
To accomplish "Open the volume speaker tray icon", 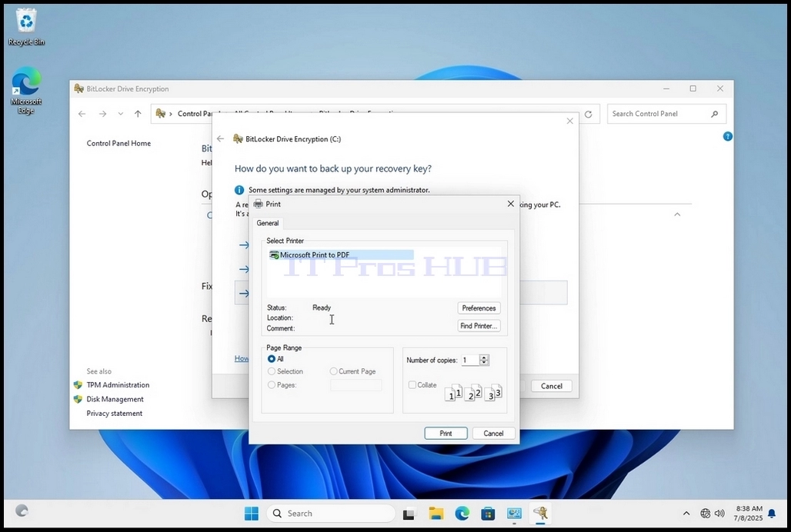I will pos(720,514).
